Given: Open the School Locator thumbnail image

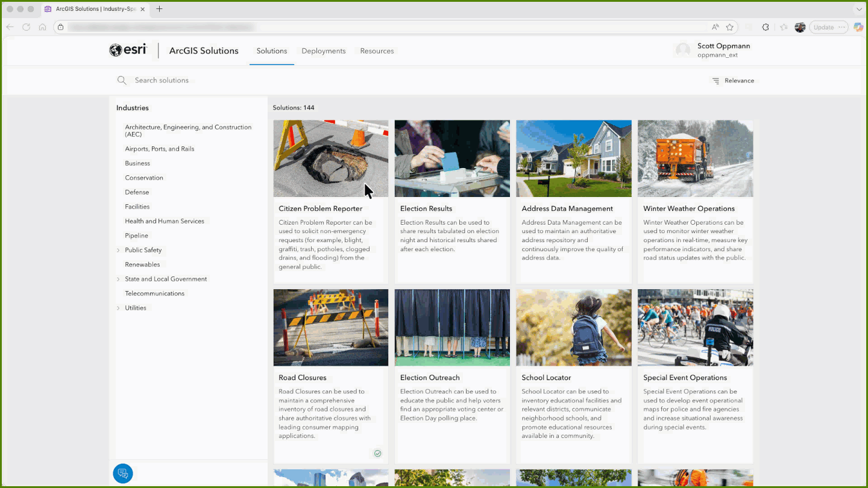Looking at the screenshot, I should (574, 328).
